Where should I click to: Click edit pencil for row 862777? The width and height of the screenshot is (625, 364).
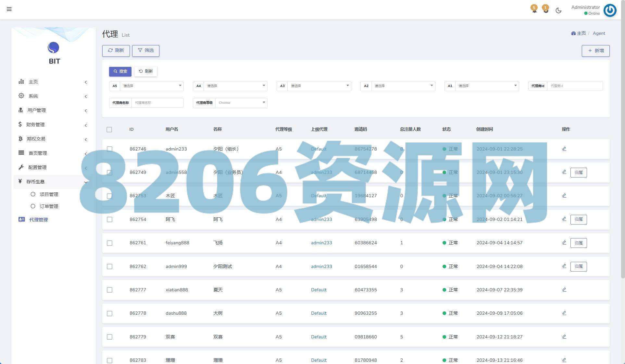(x=564, y=290)
